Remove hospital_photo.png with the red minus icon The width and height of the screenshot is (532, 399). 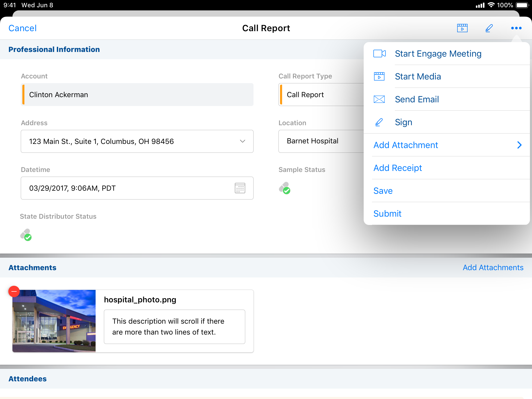pos(14,291)
